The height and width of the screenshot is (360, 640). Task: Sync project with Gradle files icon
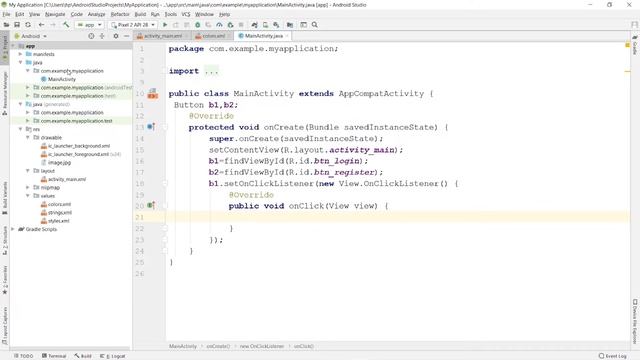click(x=254, y=25)
